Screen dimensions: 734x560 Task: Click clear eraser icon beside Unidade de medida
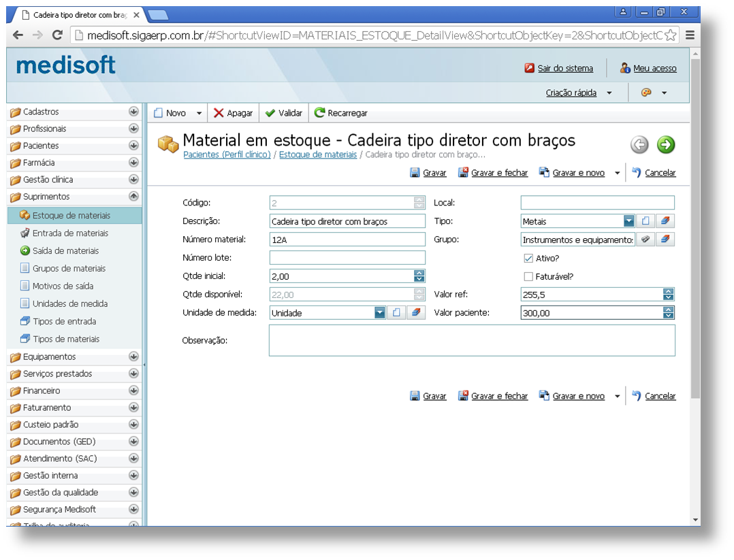tap(415, 312)
